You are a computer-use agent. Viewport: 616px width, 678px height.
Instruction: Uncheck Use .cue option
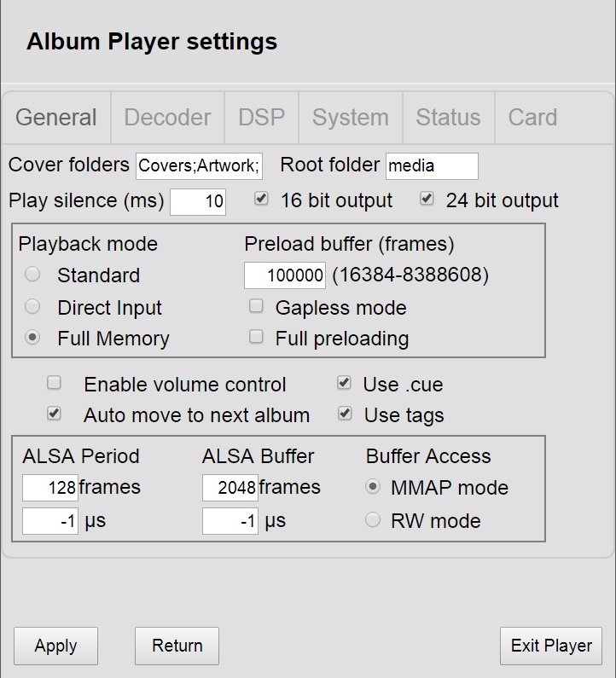pyautogui.click(x=344, y=383)
